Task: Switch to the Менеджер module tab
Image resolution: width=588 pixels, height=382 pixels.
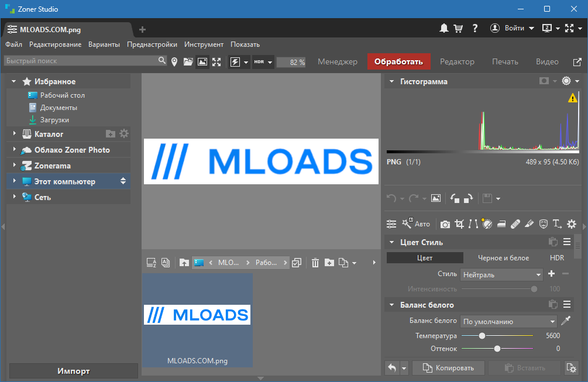Action: click(x=338, y=62)
